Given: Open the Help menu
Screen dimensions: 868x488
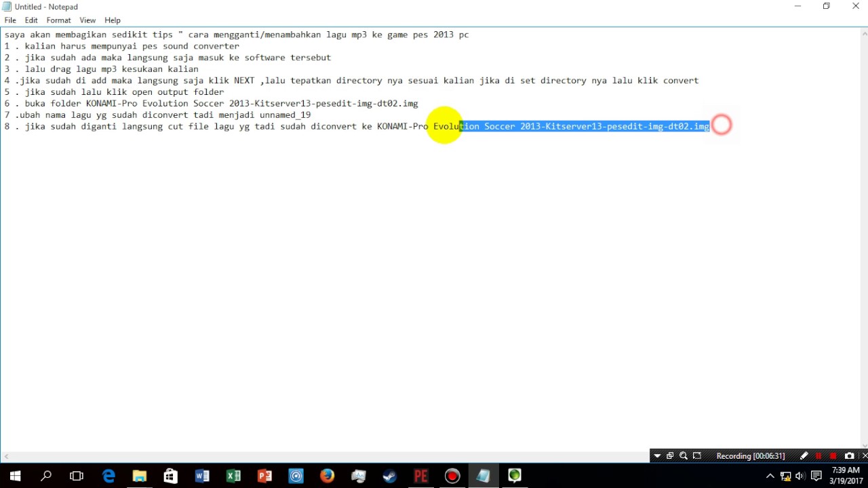Looking at the screenshot, I should click(113, 20).
